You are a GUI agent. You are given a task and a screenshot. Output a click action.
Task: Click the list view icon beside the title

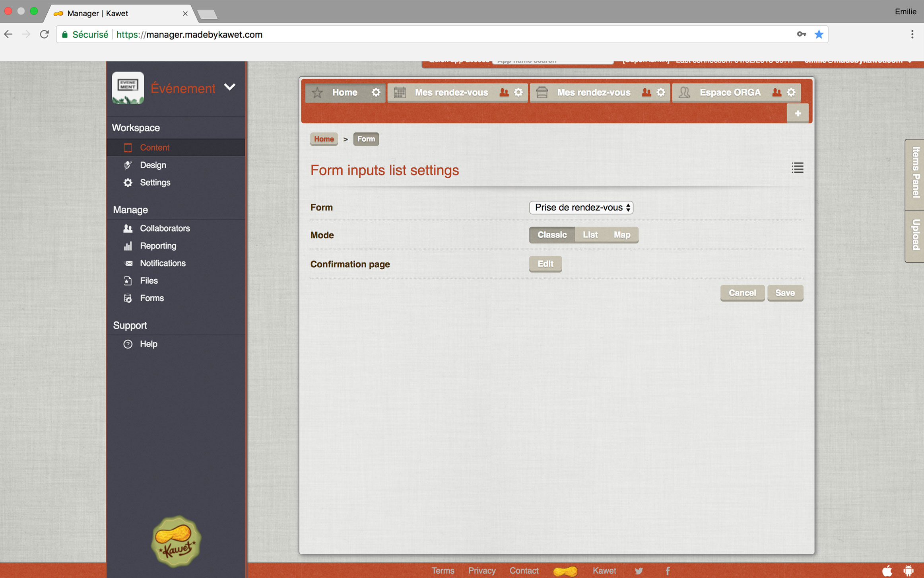click(x=797, y=168)
